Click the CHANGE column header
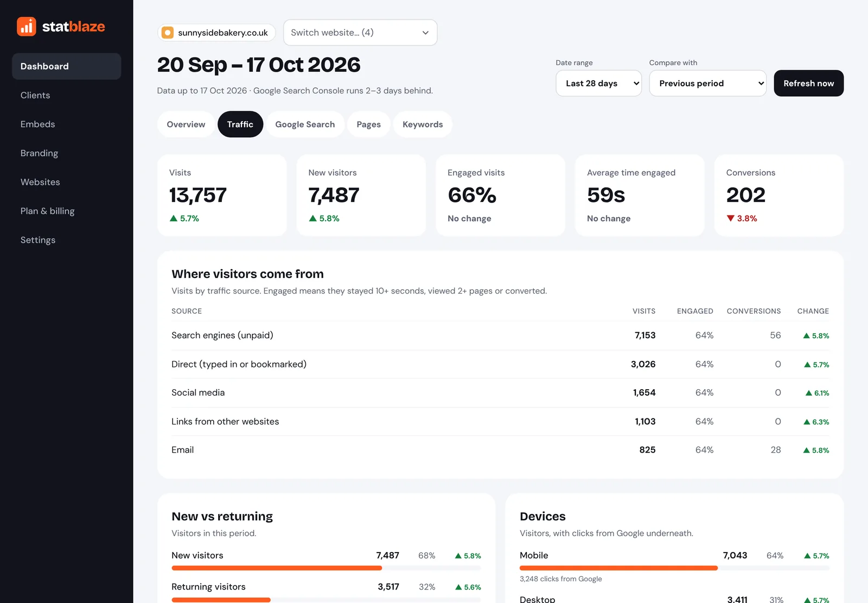The height and width of the screenshot is (603, 868). [813, 311]
